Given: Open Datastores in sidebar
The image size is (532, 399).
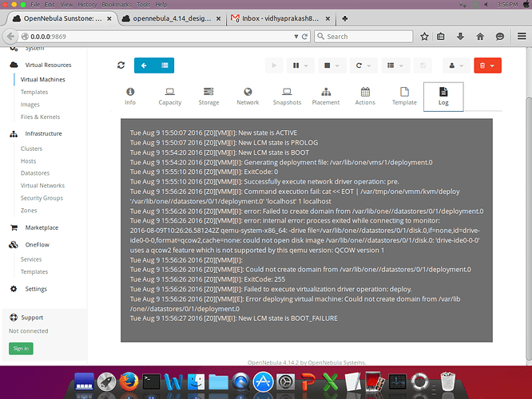Looking at the screenshot, I should [35, 173].
